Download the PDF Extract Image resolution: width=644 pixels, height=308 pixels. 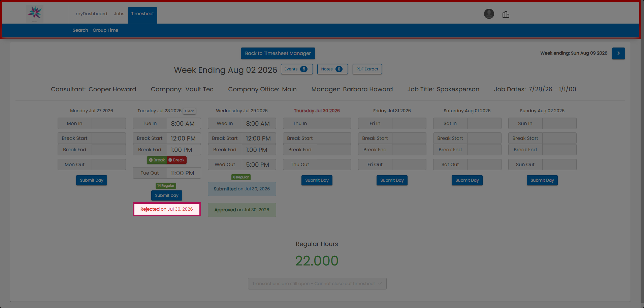367,69
